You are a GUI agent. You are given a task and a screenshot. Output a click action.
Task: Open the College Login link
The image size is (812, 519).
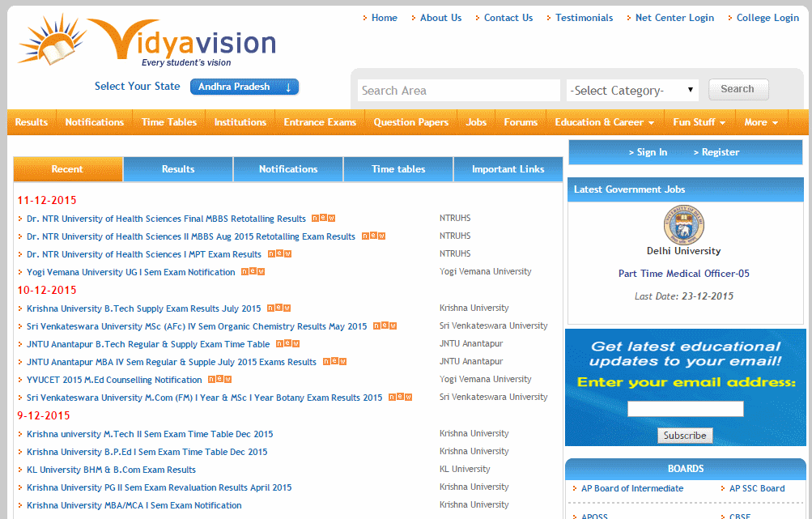tap(768, 18)
